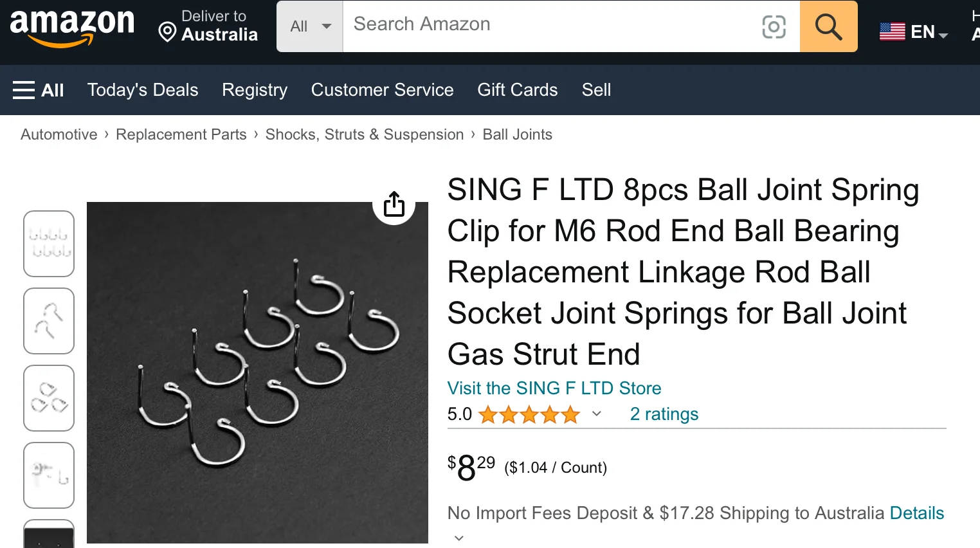The height and width of the screenshot is (548, 980).
Task: Open camera visual search icon
Action: click(774, 26)
